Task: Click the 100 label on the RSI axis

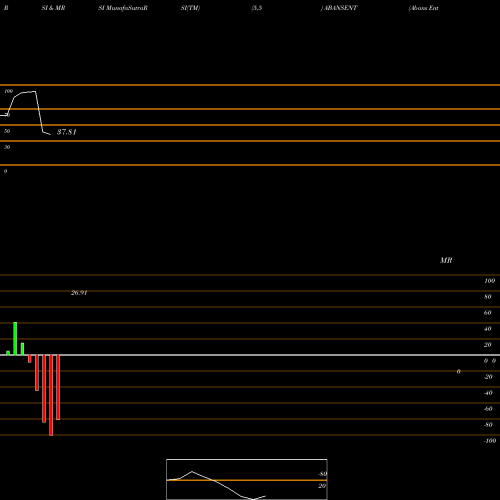Action: pos(9,91)
